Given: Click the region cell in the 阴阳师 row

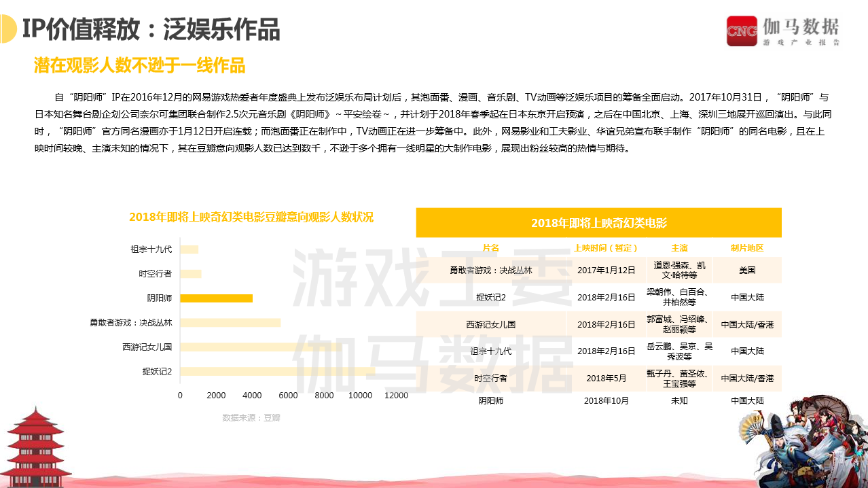Looking at the screenshot, I should click(747, 400).
